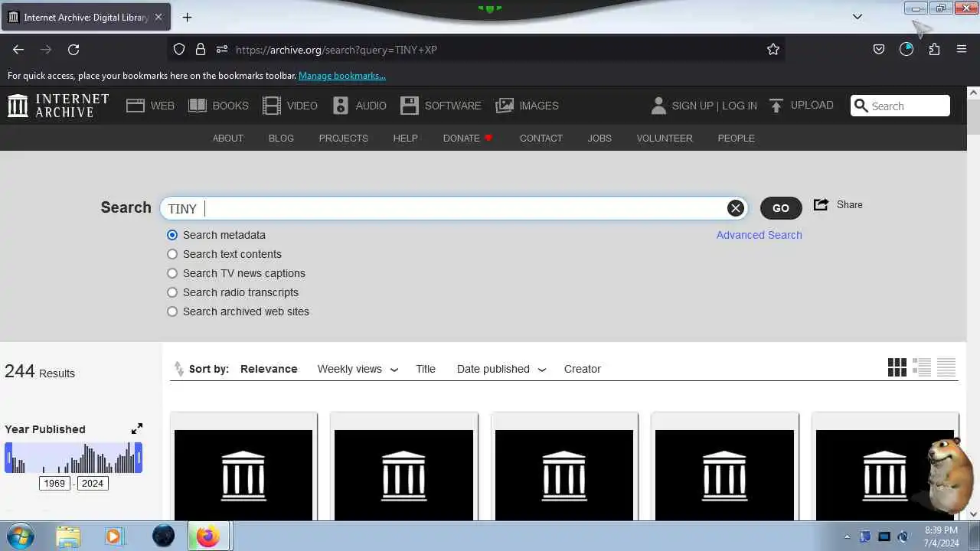Bookmark this page with star
The width and height of the screenshot is (980, 551).
point(773,50)
